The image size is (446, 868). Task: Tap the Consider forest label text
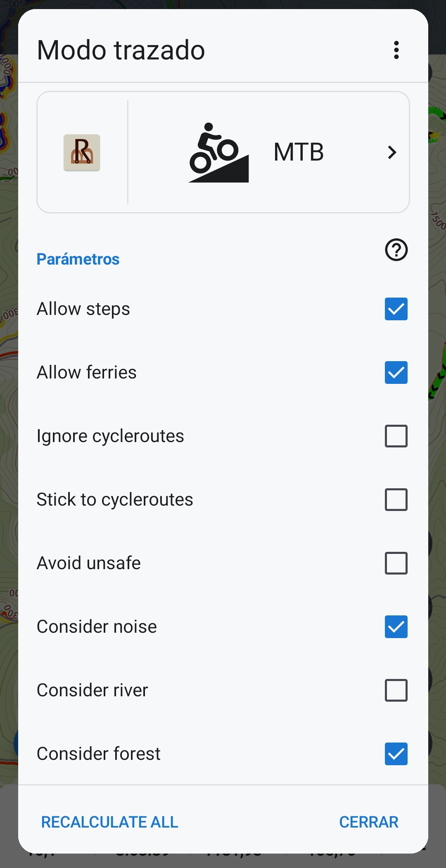pos(98,754)
